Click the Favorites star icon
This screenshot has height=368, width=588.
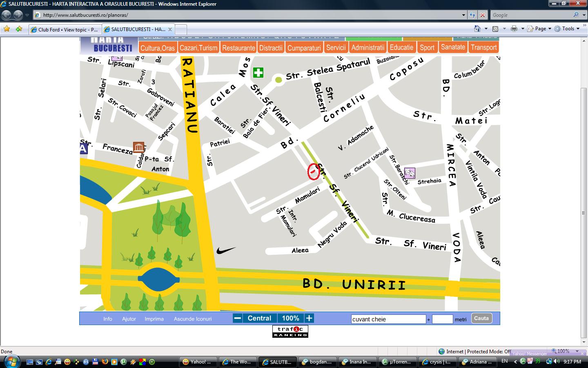click(7, 29)
